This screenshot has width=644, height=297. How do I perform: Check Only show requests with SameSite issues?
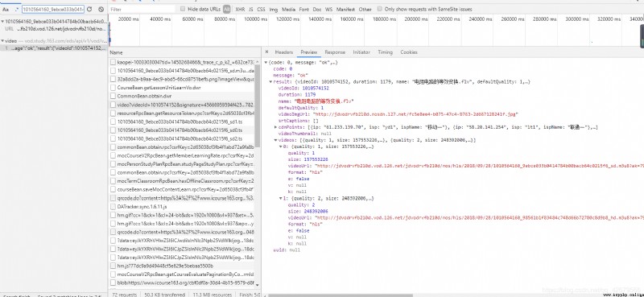[x=380, y=9]
